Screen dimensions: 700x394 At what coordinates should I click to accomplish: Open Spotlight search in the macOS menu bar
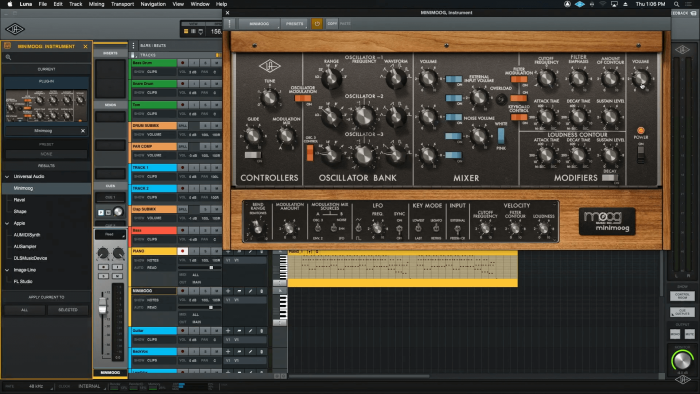point(676,4)
